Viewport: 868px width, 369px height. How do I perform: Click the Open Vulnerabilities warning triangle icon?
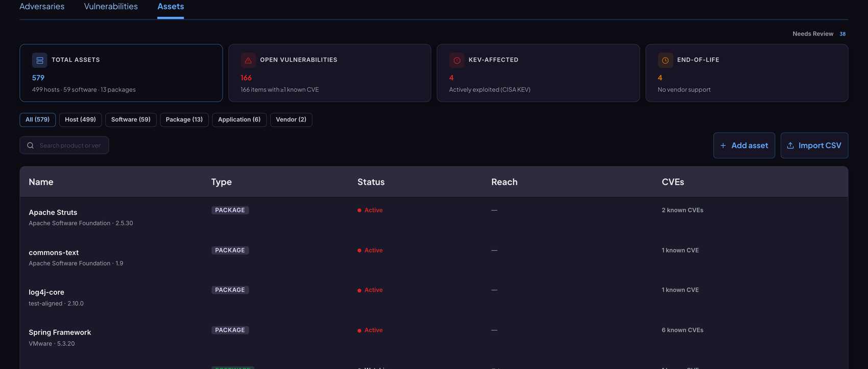pyautogui.click(x=248, y=60)
